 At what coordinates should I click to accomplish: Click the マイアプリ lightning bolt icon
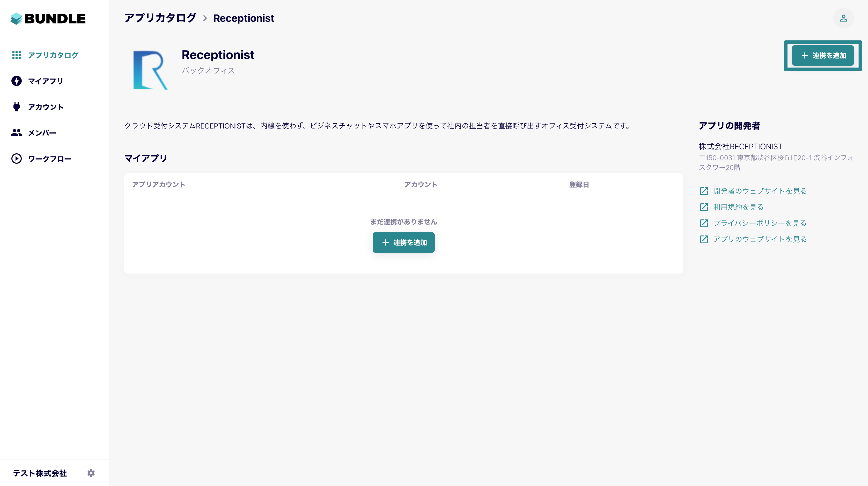(x=17, y=81)
